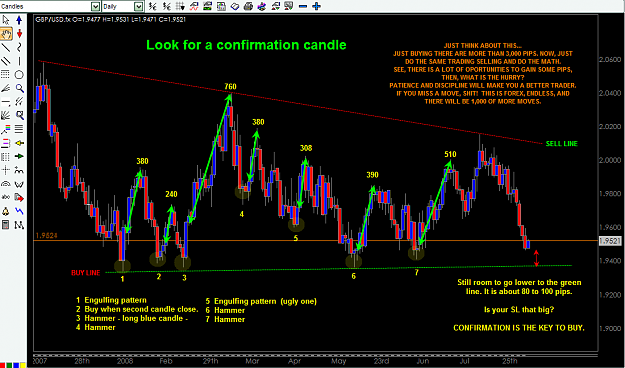The width and height of the screenshot is (625, 368).
Task: Open the Daily timeframe dropdown
Action: tap(138, 6)
